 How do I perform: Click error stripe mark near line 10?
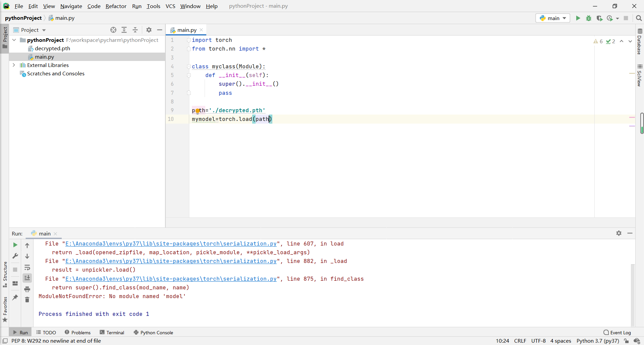coord(632,117)
